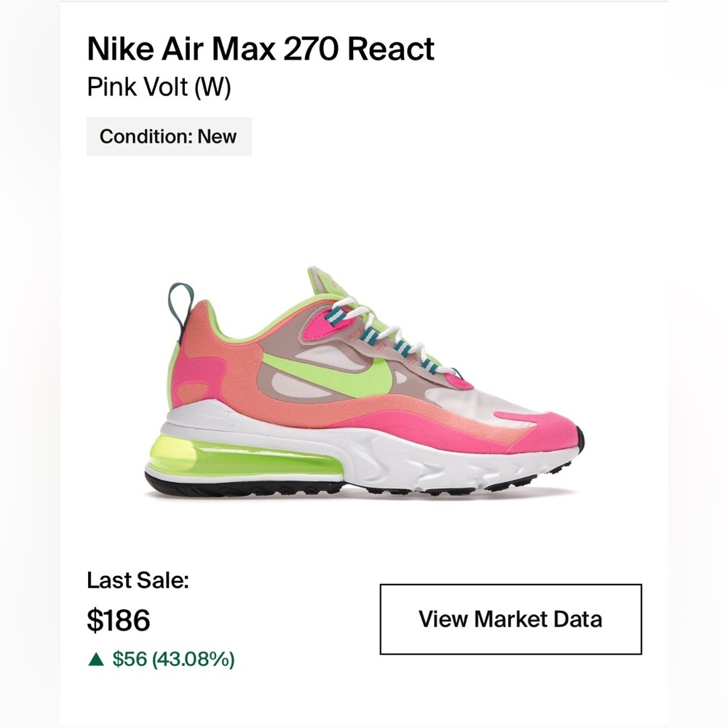Click the View Market Data button

tap(510, 620)
